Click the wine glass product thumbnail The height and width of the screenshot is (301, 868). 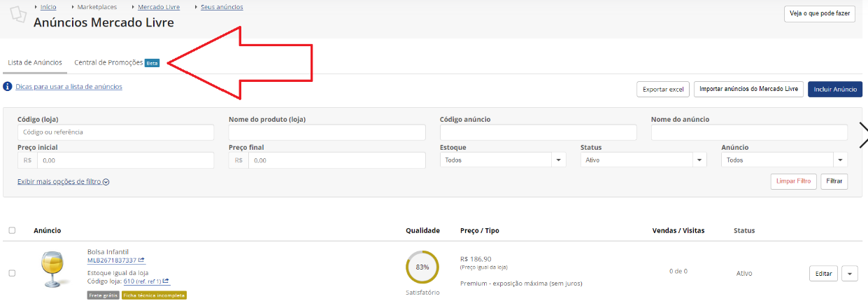(53, 270)
